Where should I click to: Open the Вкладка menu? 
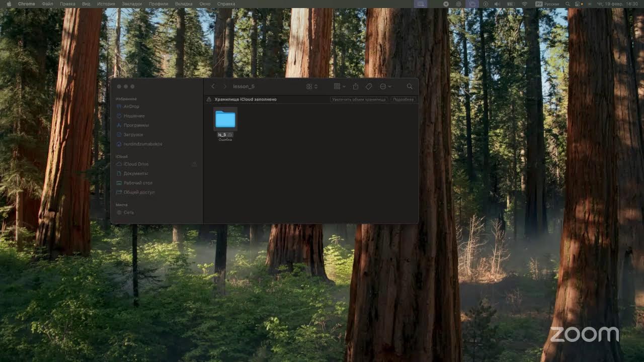click(x=184, y=4)
